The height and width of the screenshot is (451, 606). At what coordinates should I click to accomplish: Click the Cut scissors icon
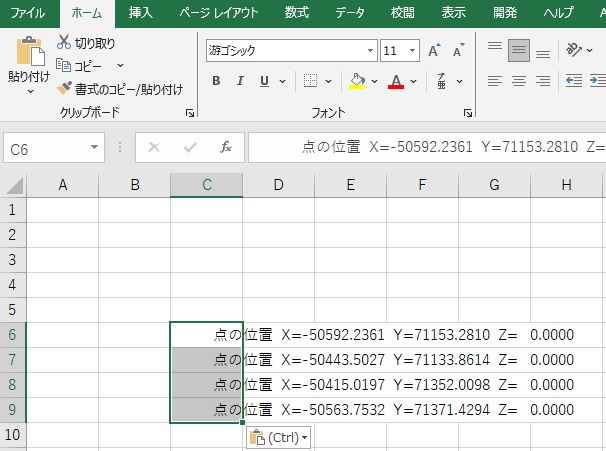(x=64, y=42)
